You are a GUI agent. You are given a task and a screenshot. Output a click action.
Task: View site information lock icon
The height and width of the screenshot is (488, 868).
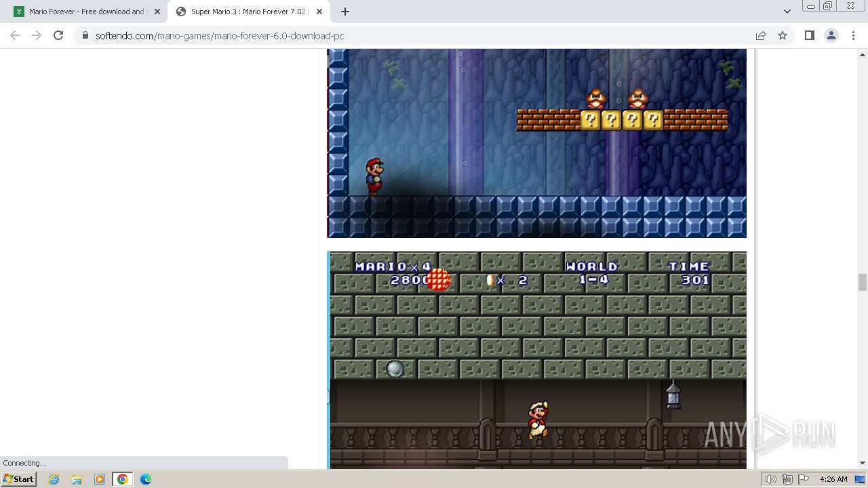click(x=85, y=36)
